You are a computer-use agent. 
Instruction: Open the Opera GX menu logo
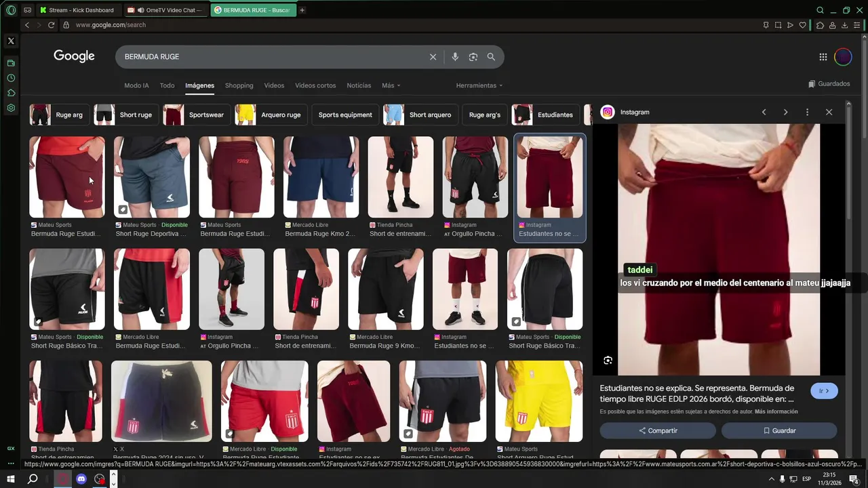tap(11, 10)
